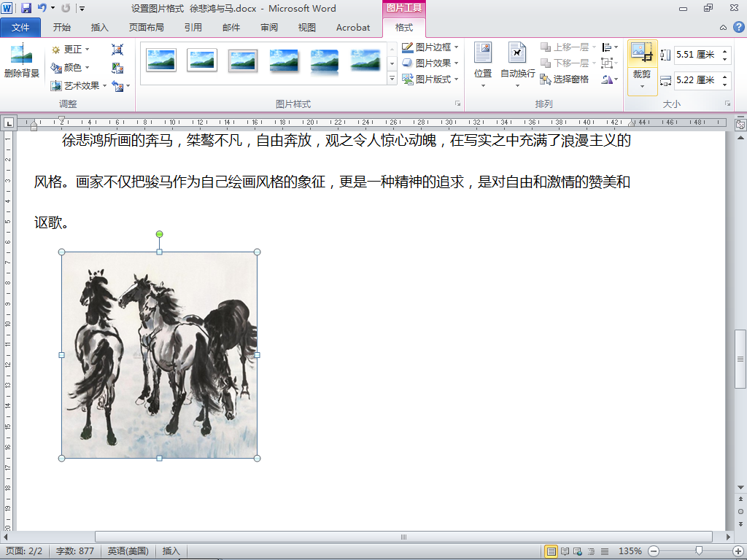Open Picture Layout (图片版式) options

[430, 79]
